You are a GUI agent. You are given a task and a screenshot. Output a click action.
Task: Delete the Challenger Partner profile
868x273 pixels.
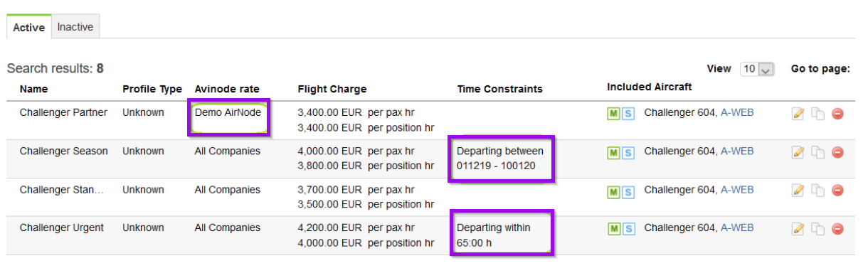coord(837,114)
